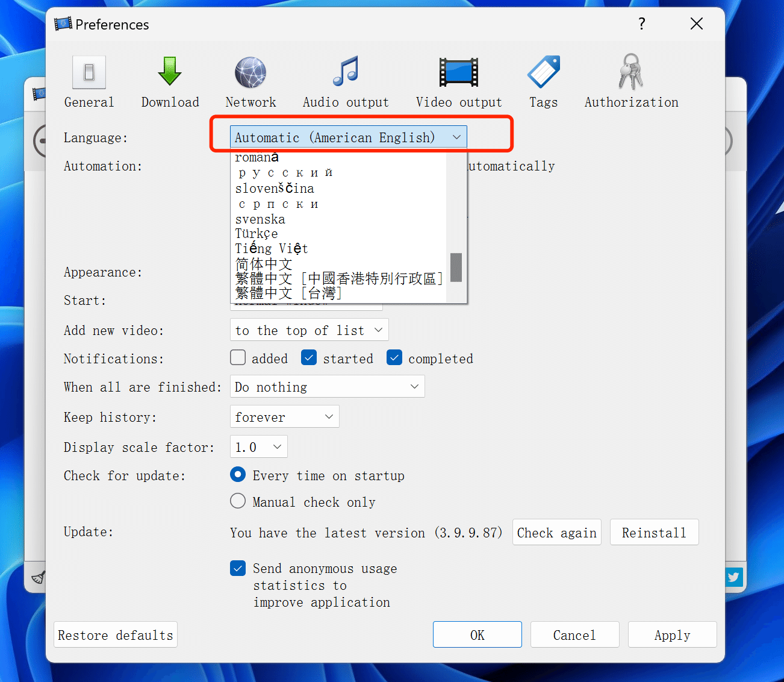Choose svenska from the language list
The width and height of the screenshot is (784, 682).
coord(260,219)
